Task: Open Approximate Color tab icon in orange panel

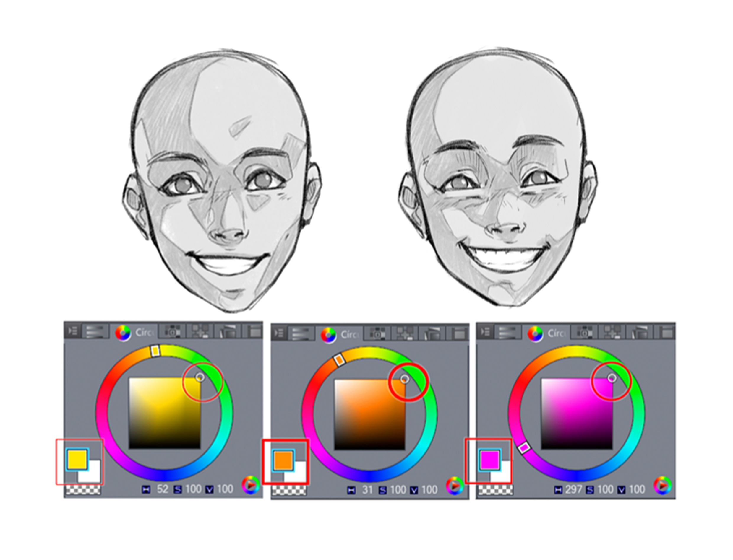Action: coord(432,333)
